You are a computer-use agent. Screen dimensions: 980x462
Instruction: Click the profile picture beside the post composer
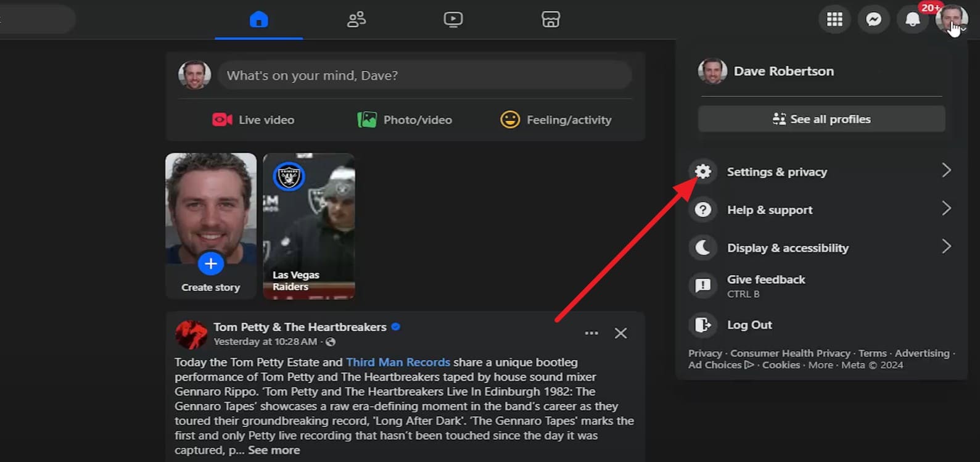(x=194, y=75)
